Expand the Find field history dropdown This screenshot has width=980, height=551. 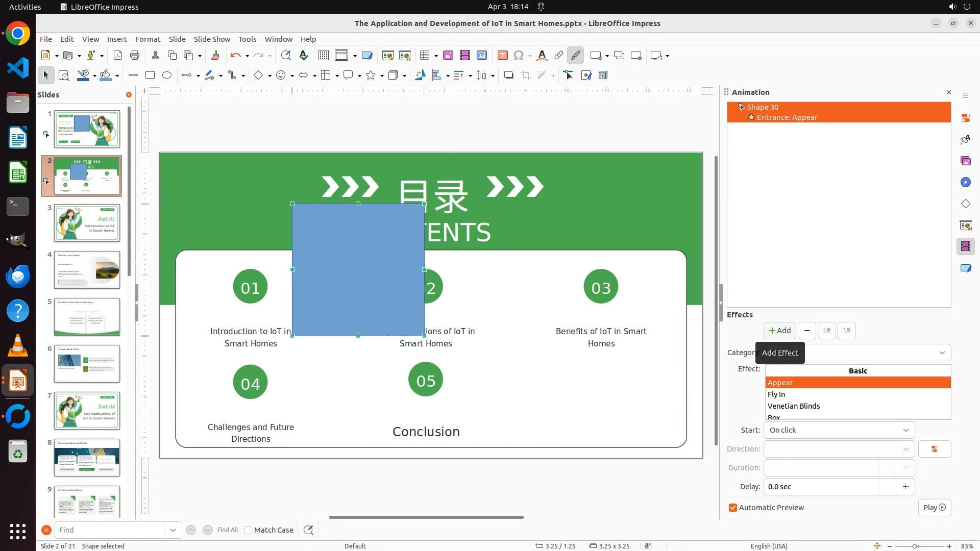click(x=173, y=530)
